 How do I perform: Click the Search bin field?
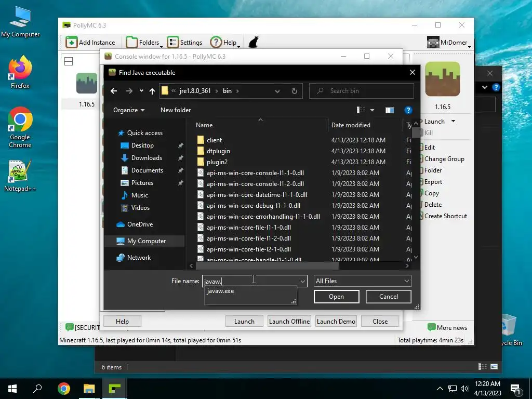click(x=362, y=91)
